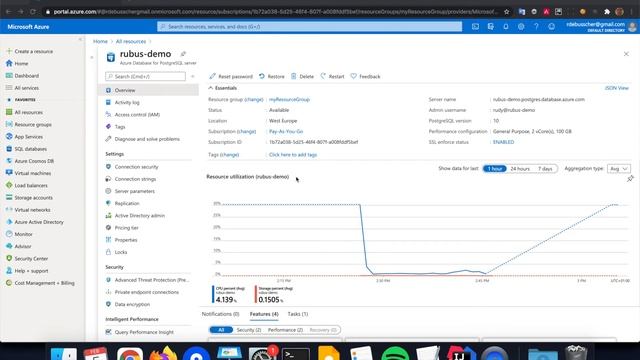
Task: Open Google Chrome from the Dock
Action: tap(130, 354)
